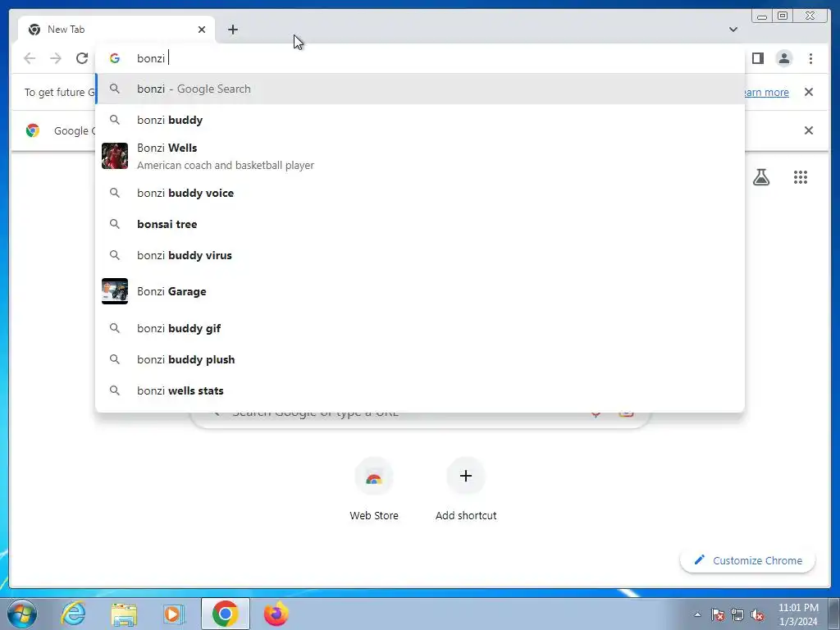Select 'bonzi buddy gif' suggestion
This screenshot has height=630, width=840.
coord(420,328)
